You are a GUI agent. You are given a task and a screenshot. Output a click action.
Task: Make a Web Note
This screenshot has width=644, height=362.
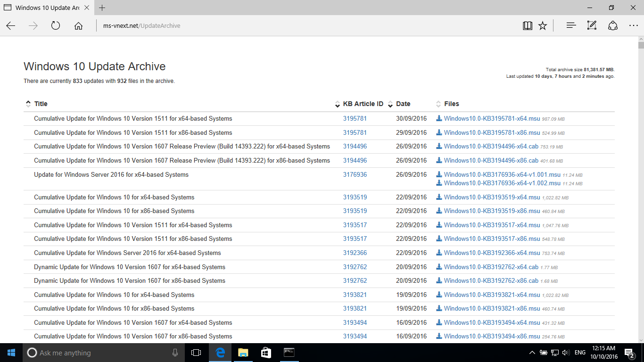pos(592,26)
